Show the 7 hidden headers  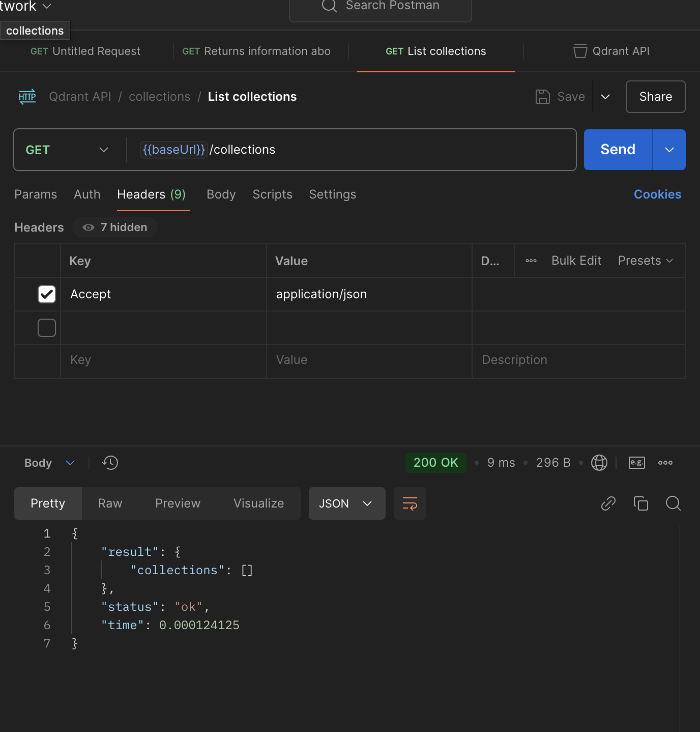[x=115, y=228]
